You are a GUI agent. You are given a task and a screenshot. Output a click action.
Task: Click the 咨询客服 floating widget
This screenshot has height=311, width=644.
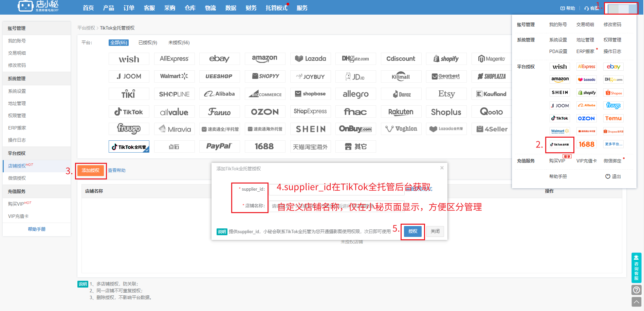(x=636, y=268)
